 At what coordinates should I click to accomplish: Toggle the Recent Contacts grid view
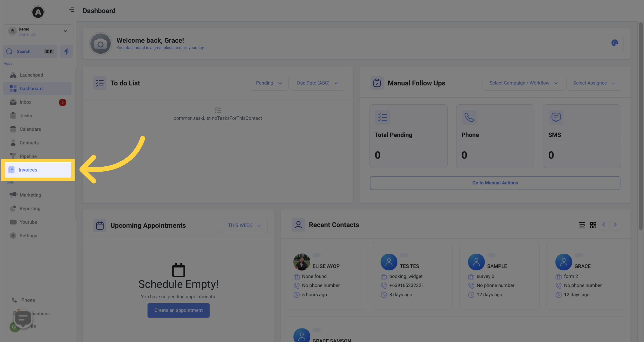(x=593, y=225)
